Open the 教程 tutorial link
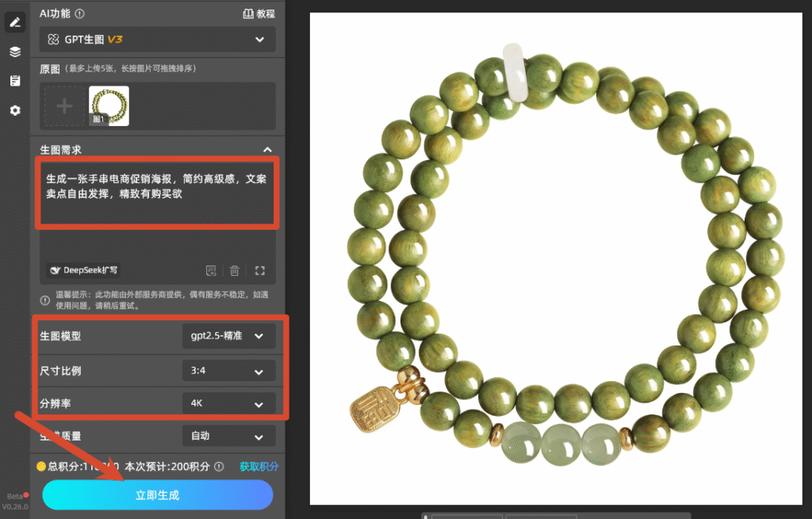Viewport: 812px width, 519px height. (x=259, y=14)
